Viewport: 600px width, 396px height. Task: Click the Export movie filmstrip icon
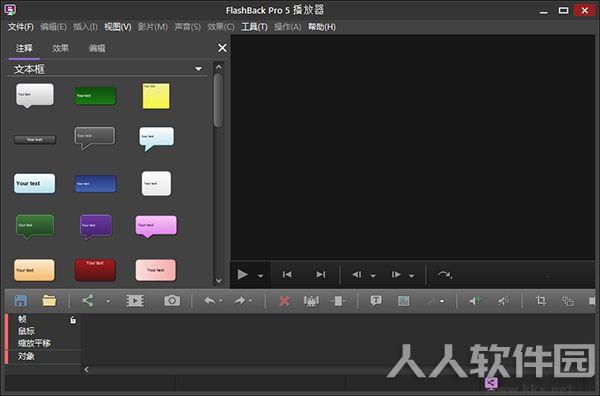[135, 301]
